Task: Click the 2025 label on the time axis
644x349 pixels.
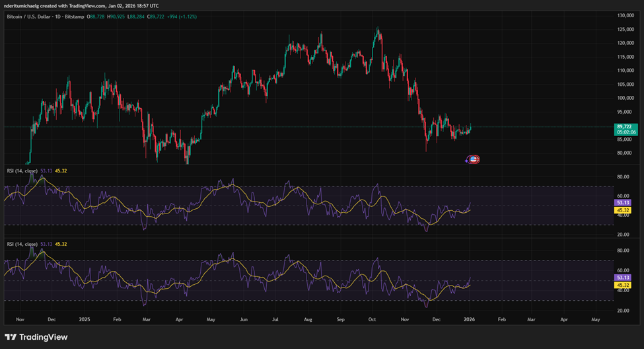Action: tap(83, 318)
